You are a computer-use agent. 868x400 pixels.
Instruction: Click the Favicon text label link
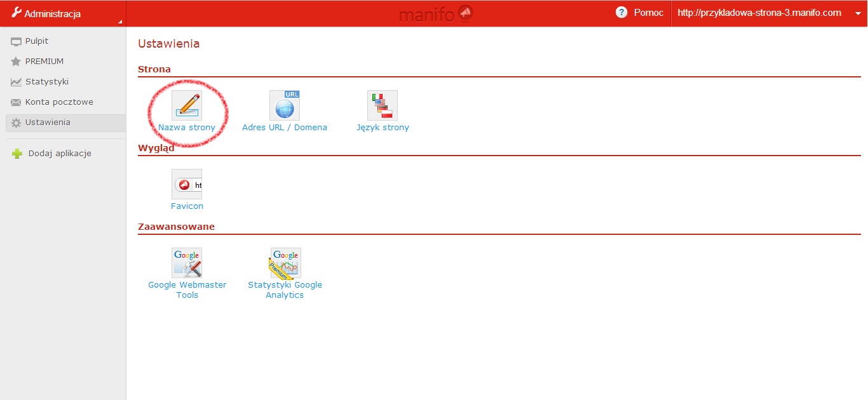click(x=187, y=206)
